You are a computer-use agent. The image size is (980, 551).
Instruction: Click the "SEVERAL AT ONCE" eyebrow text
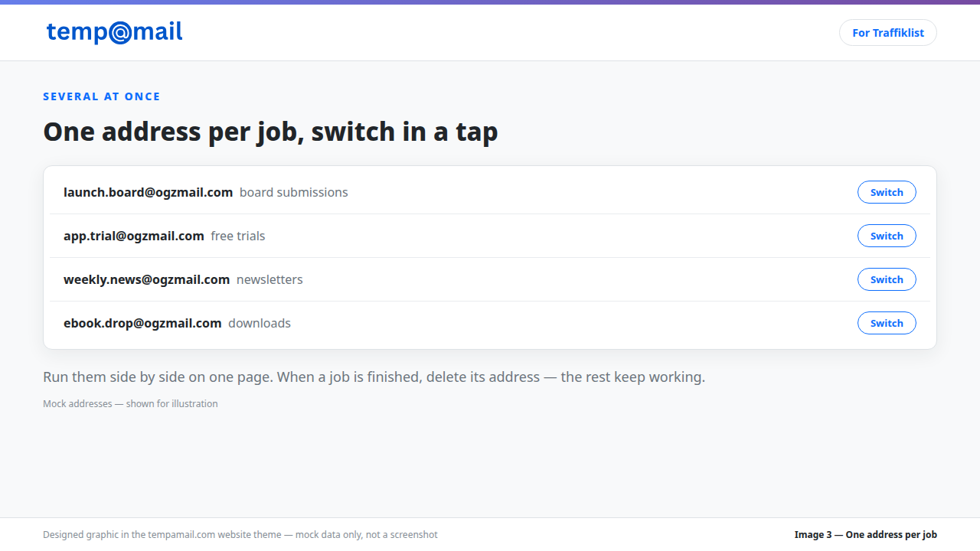[102, 96]
